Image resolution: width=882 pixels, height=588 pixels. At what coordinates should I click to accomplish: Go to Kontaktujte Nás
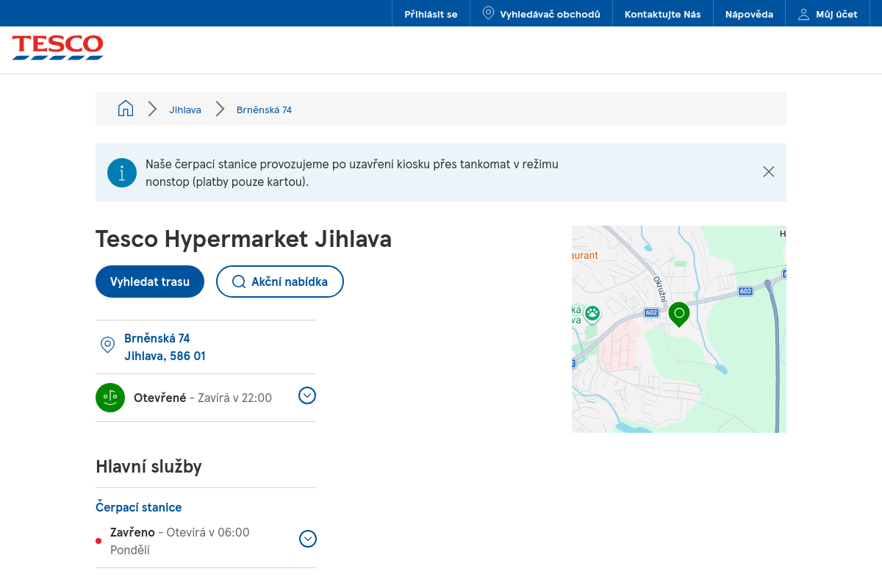click(662, 14)
